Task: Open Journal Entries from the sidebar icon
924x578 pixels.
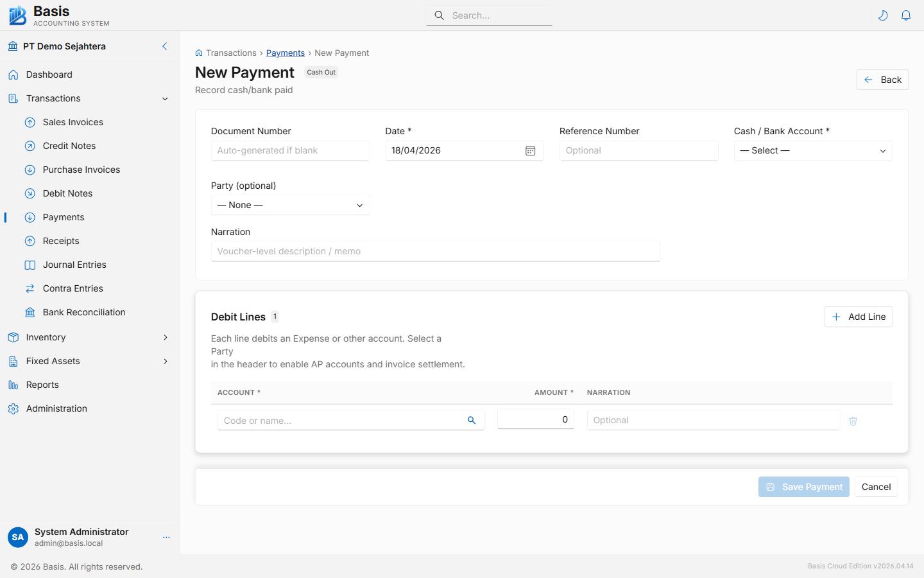Action: (x=30, y=265)
